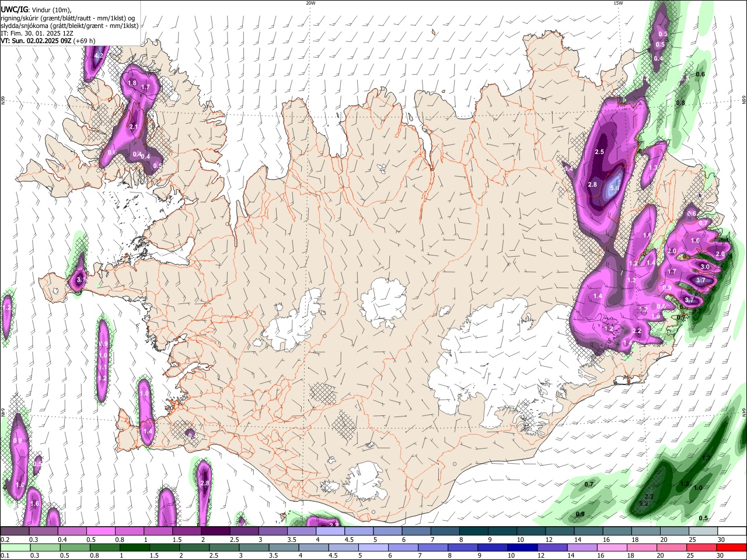Select the periwinkle swatch labeled 4, upper row
Viewport: 747px width, 560px height.
pos(330,531)
